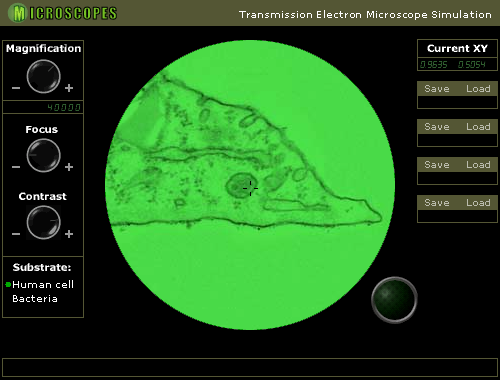Click Load in the first position slot

[478, 89]
